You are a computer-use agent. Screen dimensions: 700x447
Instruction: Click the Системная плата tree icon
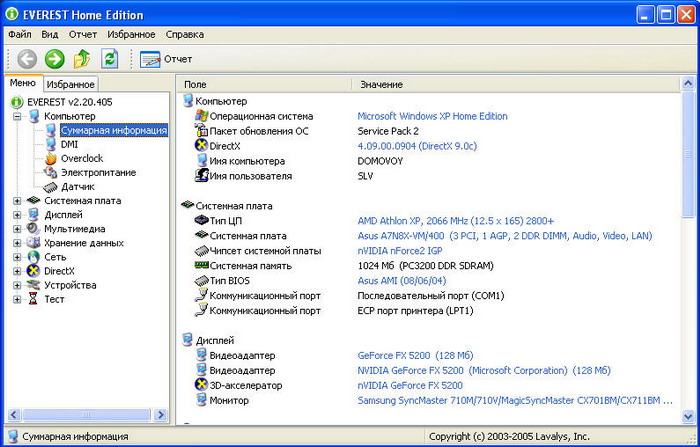coord(33,201)
